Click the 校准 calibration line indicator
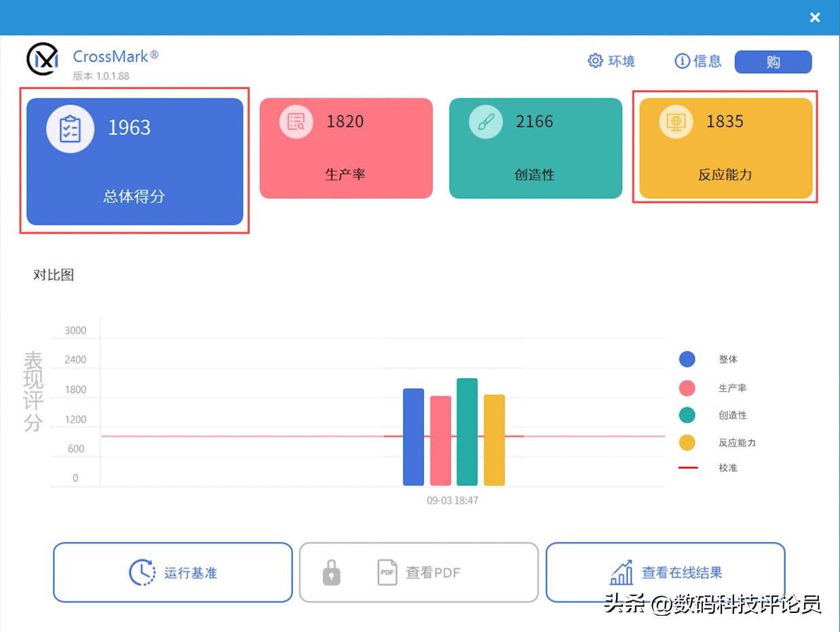The width and height of the screenshot is (840, 632). (x=687, y=468)
